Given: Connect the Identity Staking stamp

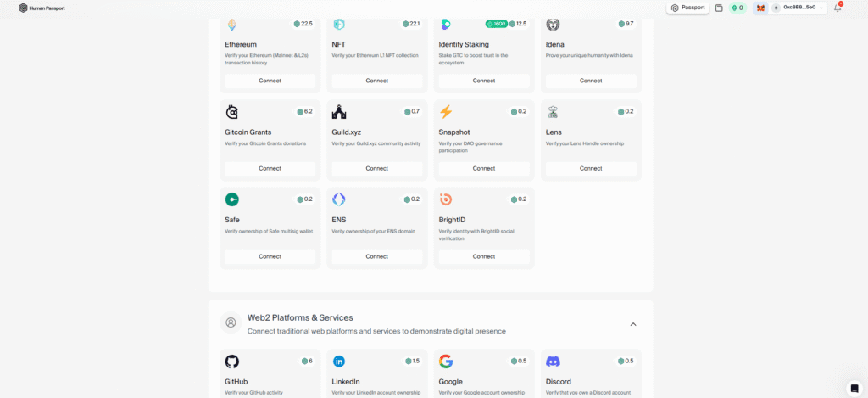Looking at the screenshot, I should pos(484,81).
